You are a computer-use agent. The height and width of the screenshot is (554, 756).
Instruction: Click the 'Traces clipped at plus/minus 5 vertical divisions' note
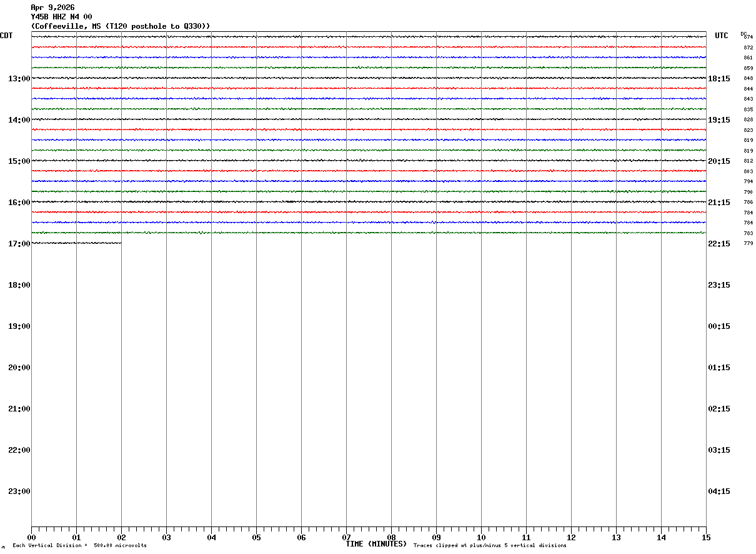[490, 546]
